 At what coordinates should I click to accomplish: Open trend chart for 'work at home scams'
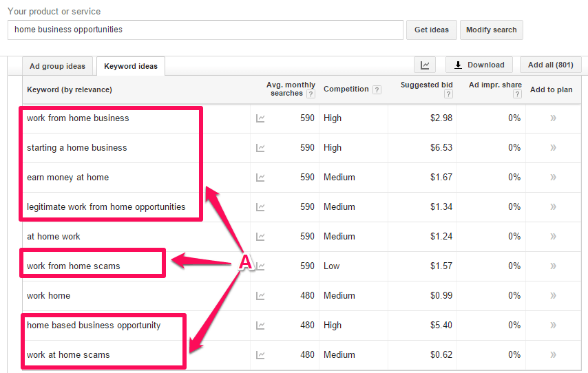[260, 355]
